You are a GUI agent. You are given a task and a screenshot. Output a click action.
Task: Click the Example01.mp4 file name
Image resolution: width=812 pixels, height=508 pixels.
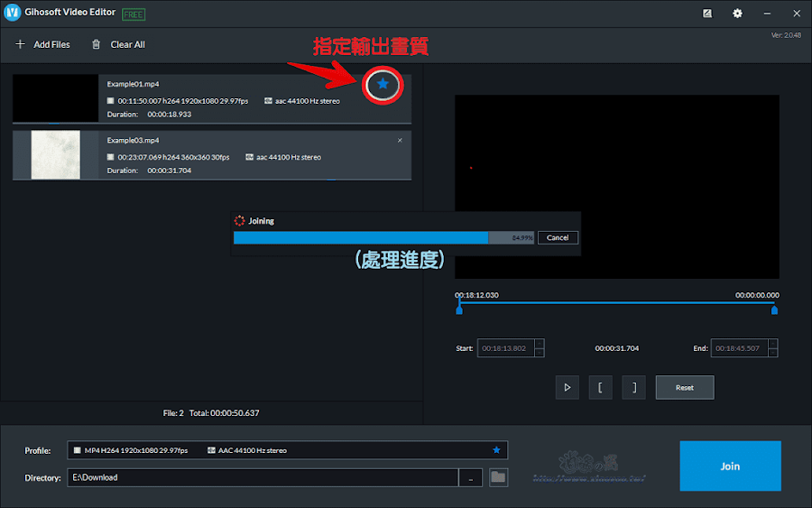coord(134,84)
